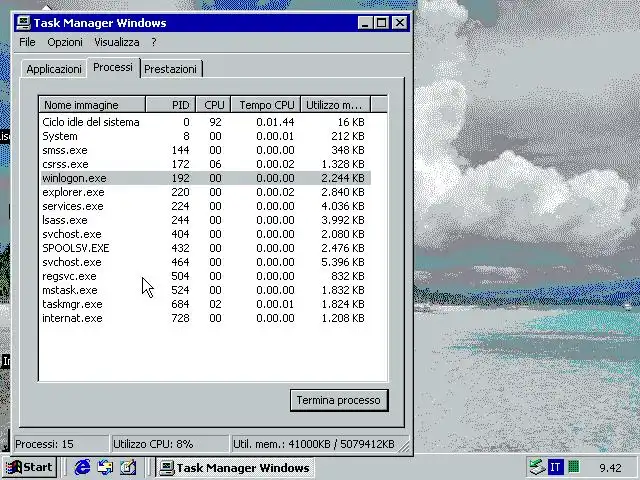Image resolution: width=640 pixels, height=480 pixels.
Task: Click the IT language indicator
Action: (x=555, y=467)
